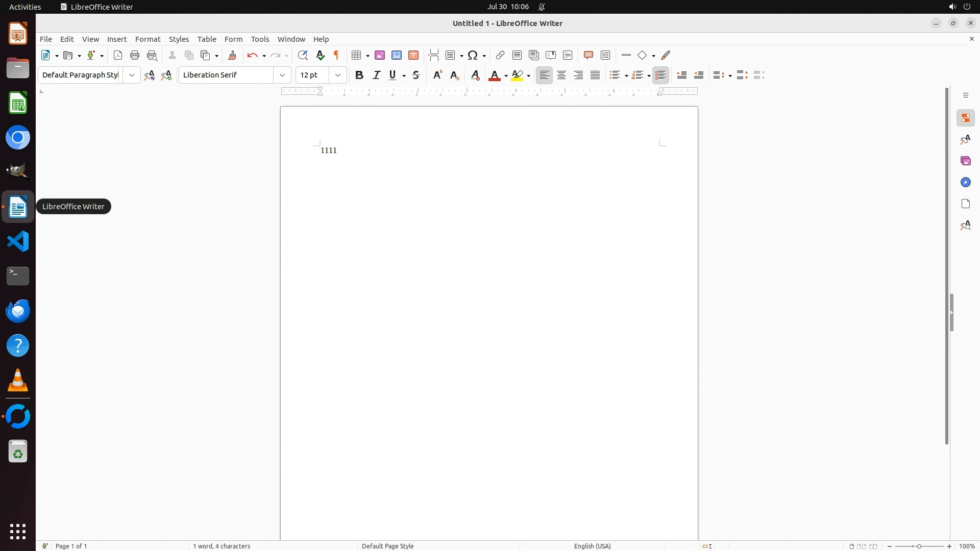This screenshot has width=980, height=551.
Task: Click the Insert Special Character omega icon
Action: pos(473,56)
